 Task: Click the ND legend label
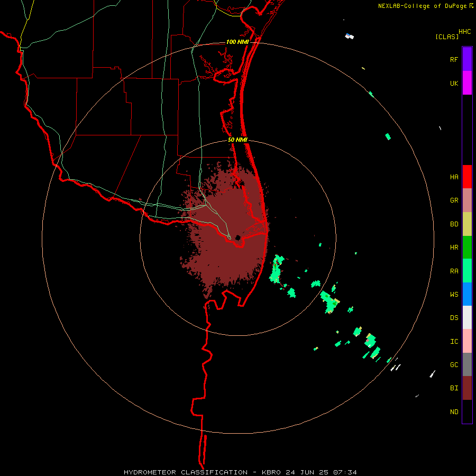[454, 412]
